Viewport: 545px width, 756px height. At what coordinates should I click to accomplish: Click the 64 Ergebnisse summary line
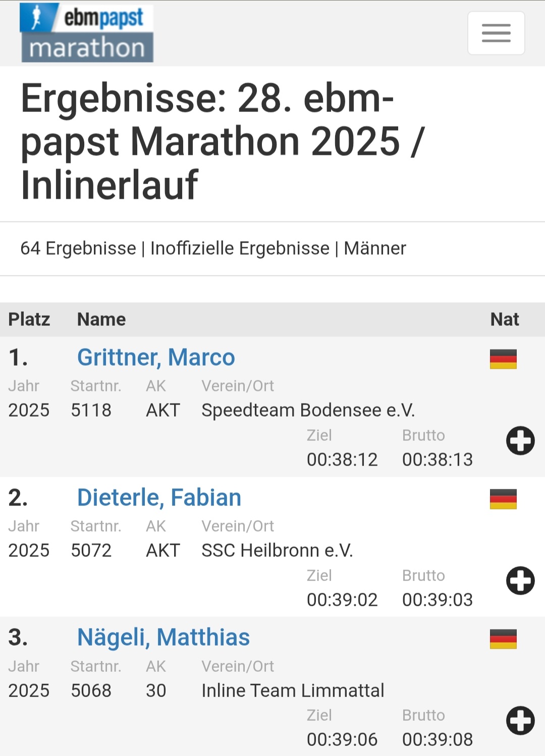[x=213, y=249]
